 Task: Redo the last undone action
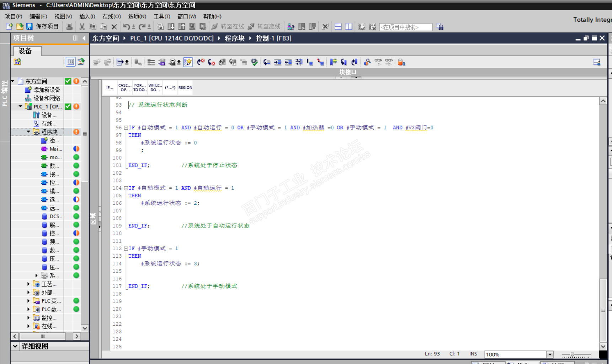(142, 27)
